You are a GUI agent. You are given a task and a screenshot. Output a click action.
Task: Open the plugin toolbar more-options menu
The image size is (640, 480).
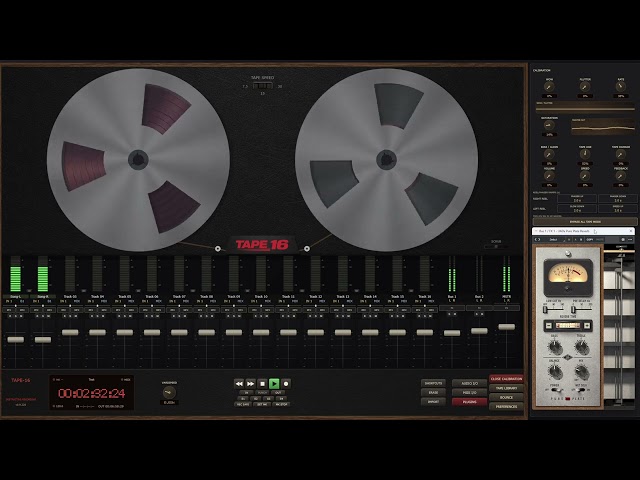(x=631, y=240)
